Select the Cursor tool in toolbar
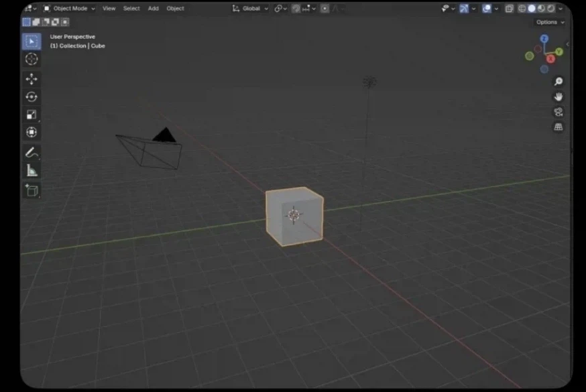The height and width of the screenshot is (392, 586). (x=32, y=59)
